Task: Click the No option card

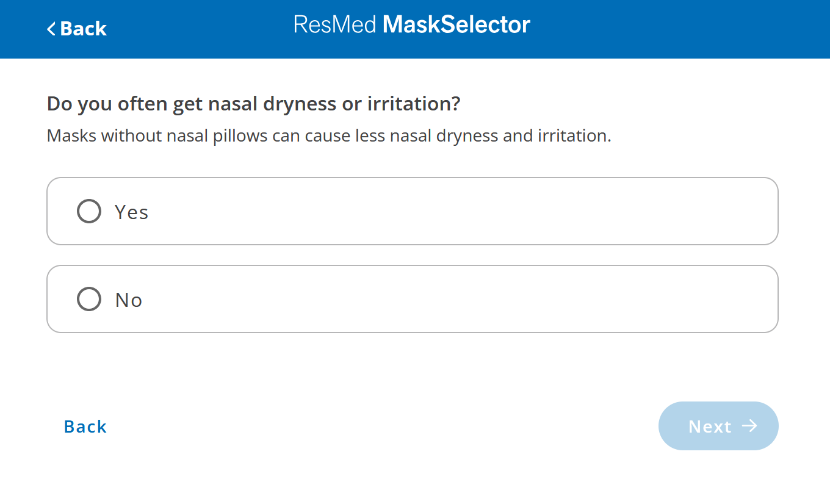Action: [x=413, y=299]
